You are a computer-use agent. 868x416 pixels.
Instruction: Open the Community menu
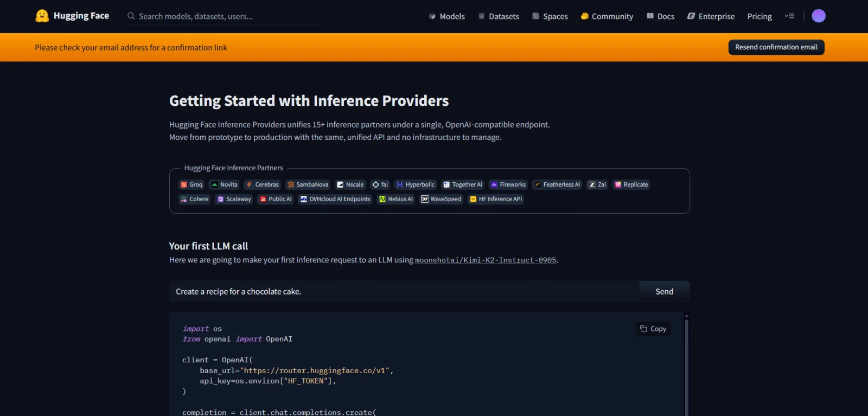[x=607, y=16]
